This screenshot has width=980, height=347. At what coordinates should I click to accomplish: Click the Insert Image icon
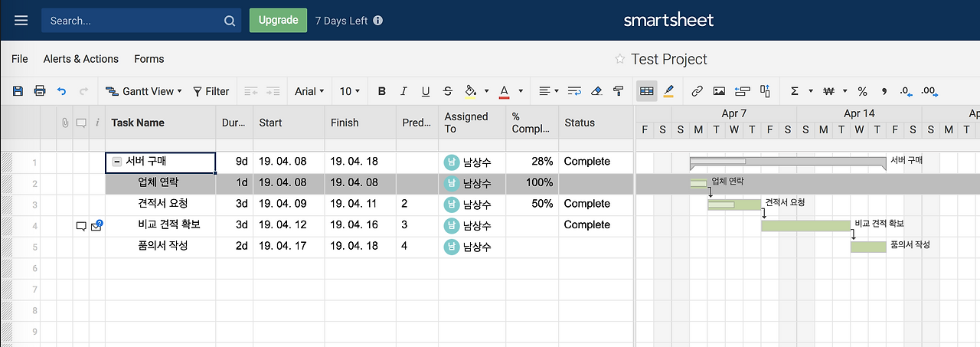tap(719, 91)
